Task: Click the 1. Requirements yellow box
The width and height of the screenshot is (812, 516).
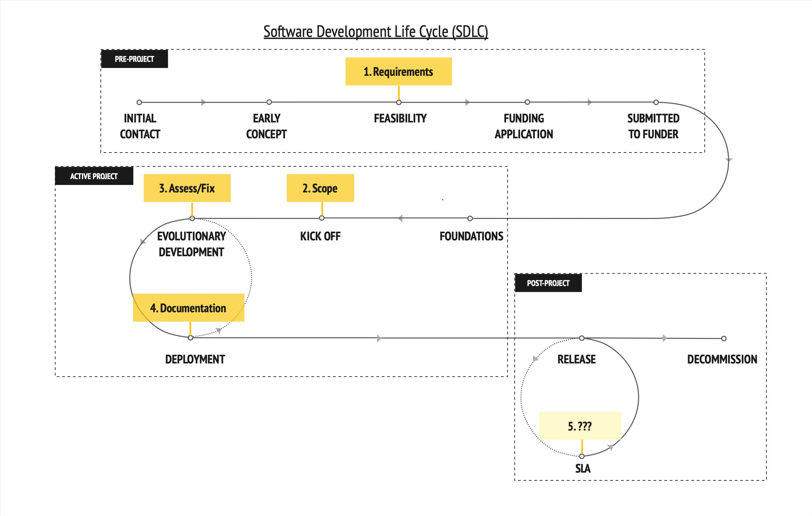Action: (x=399, y=71)
